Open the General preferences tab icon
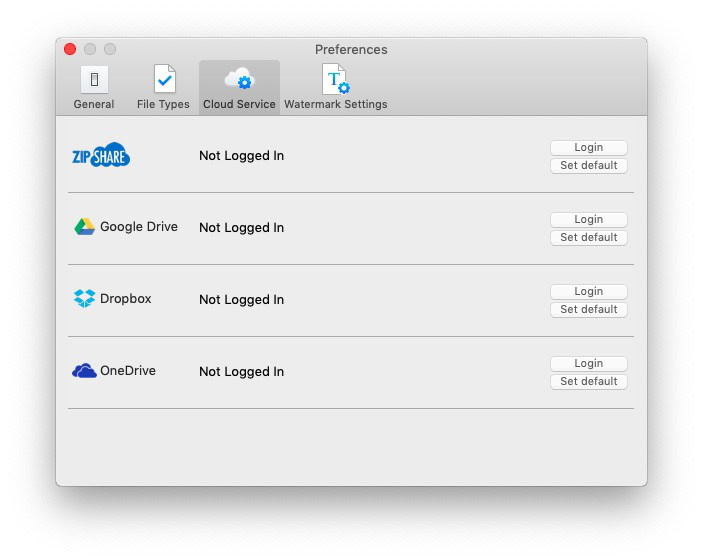This screenshot has width=703, height=560. 94,79
